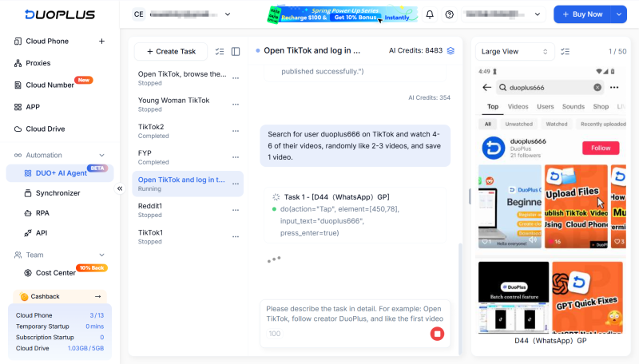The height and width of the screenshot is (364, 639).
Task: Select DUO+ AI Agent
Action: tap(60, 173)
